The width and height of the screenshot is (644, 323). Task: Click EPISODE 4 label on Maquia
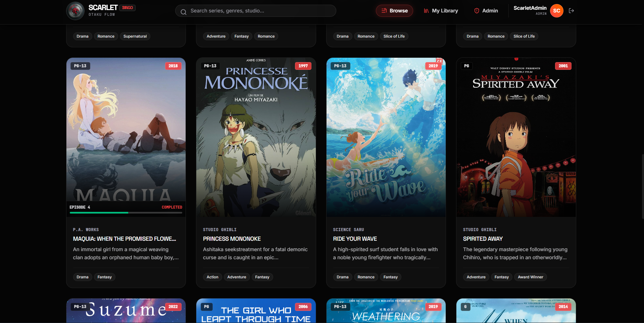(80, 207)
